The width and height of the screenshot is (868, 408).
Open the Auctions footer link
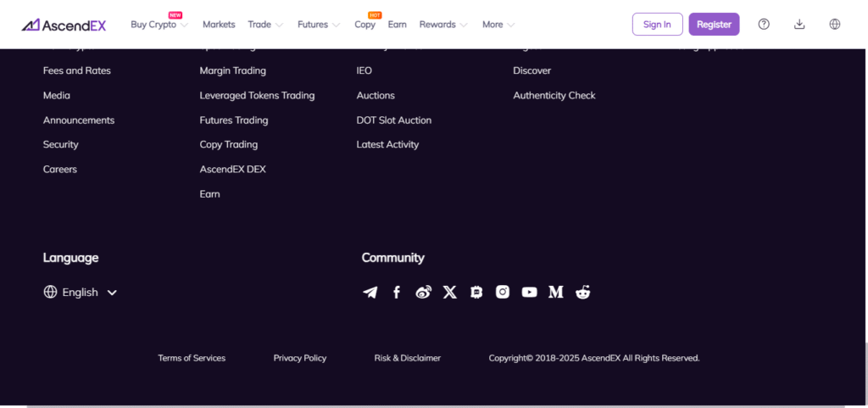pos(376,95)
